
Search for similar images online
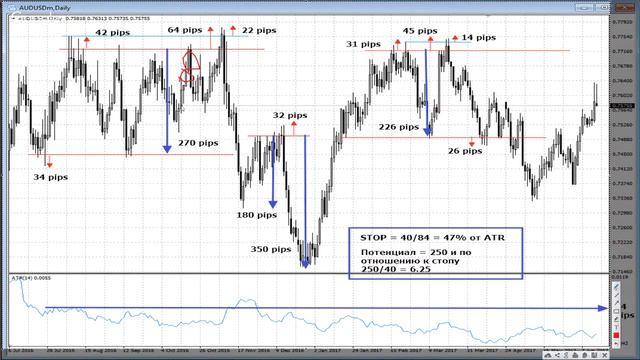tap(566, 355)
